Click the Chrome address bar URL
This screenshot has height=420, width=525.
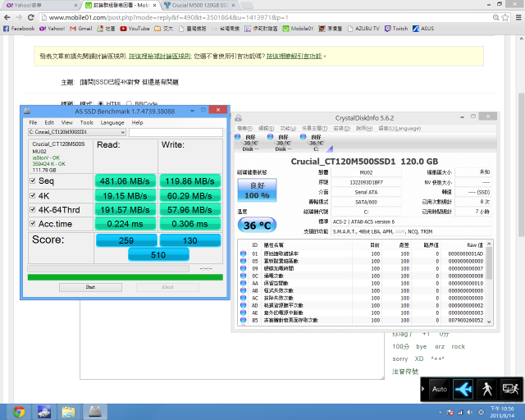[x=168, y=17]
